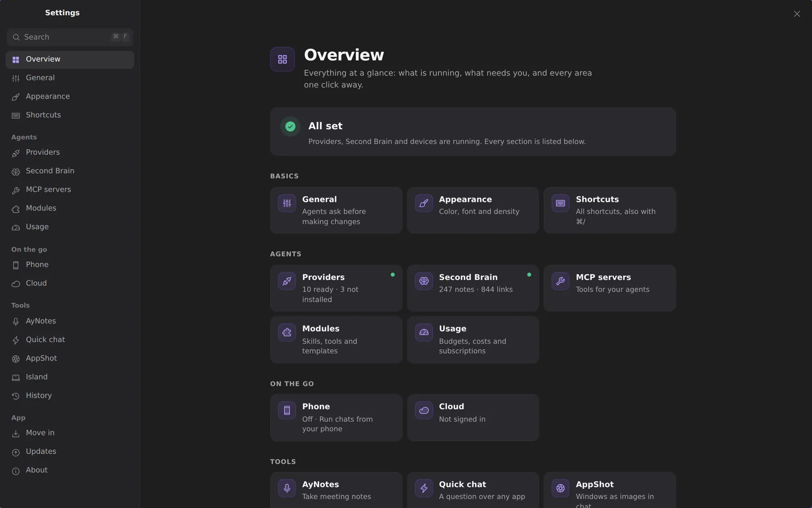Screen dimensions: 812x508
Task: Select Second Brain in the sidebar
Action: click(x=70, y=171)
